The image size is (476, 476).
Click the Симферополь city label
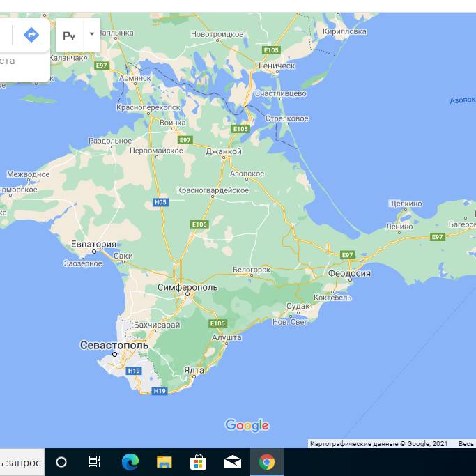tap(187, 287)
